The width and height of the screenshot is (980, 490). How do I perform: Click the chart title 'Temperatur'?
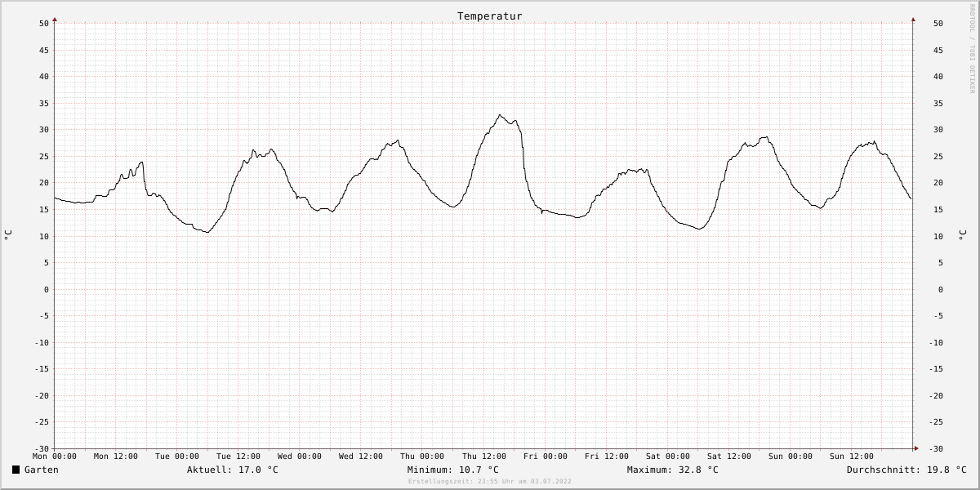[x=490, y=16]
